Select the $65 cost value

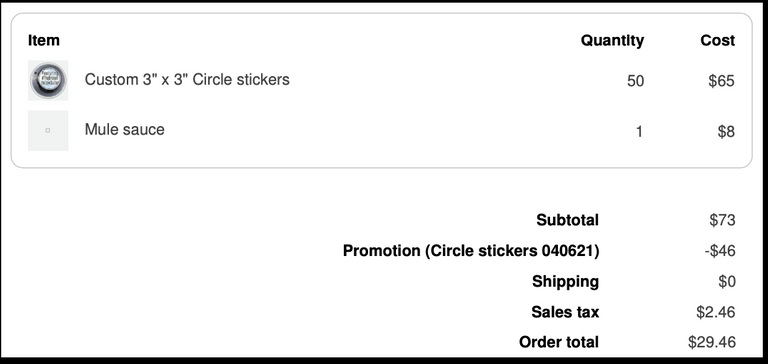point(721,81)
